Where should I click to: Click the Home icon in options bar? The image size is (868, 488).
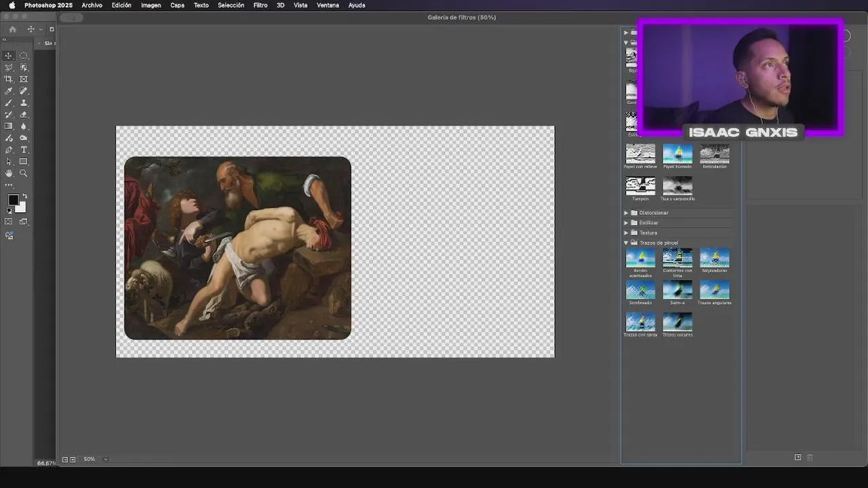pos(12,29)
